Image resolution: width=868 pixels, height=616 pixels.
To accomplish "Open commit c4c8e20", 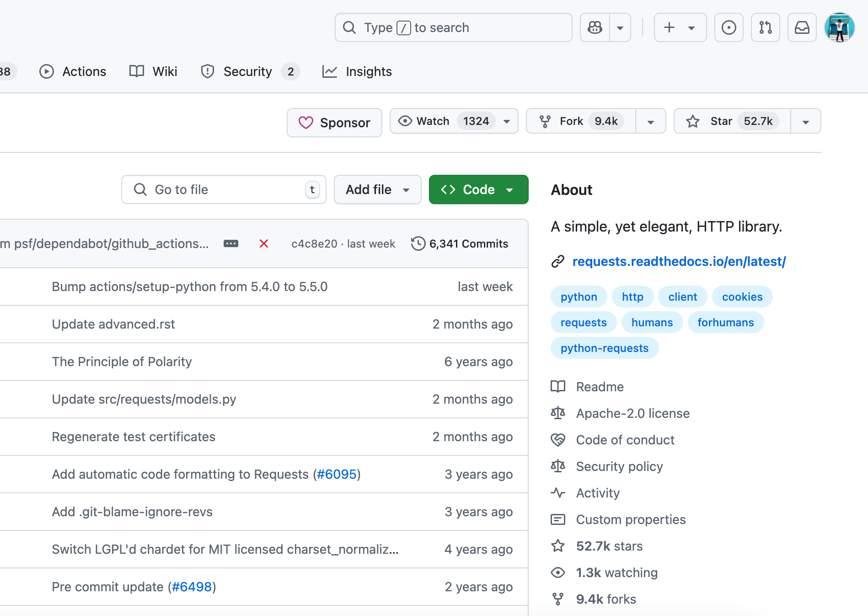I will coord(314,243).
